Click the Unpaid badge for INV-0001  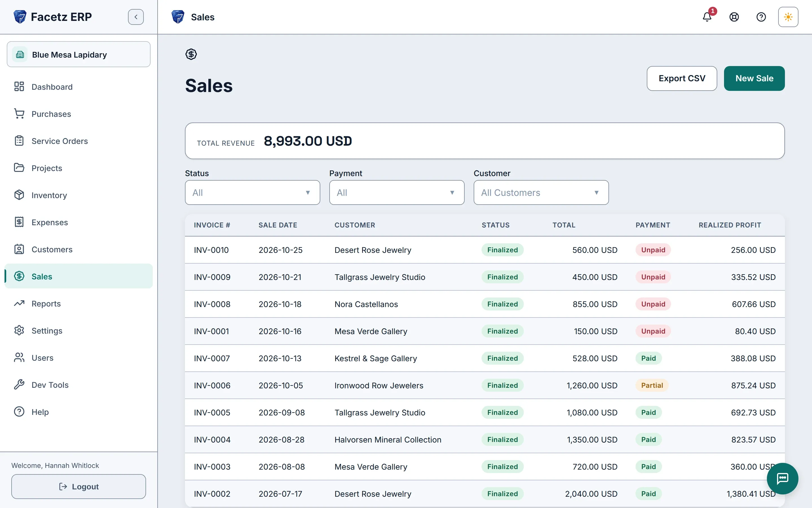(x=653, y=331)
